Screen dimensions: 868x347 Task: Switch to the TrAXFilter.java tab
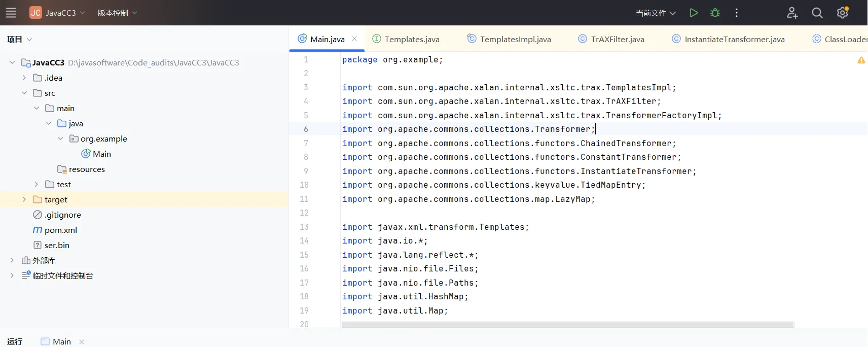tap(611, 39)
